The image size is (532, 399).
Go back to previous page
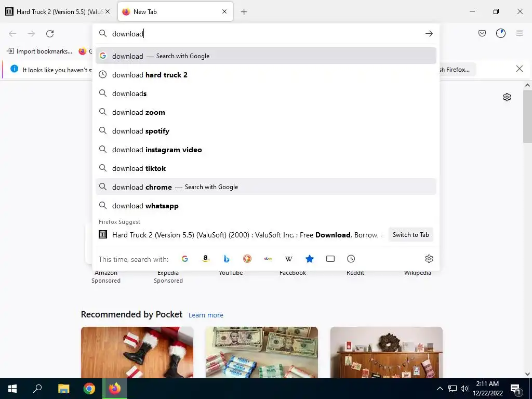point(12,34)
